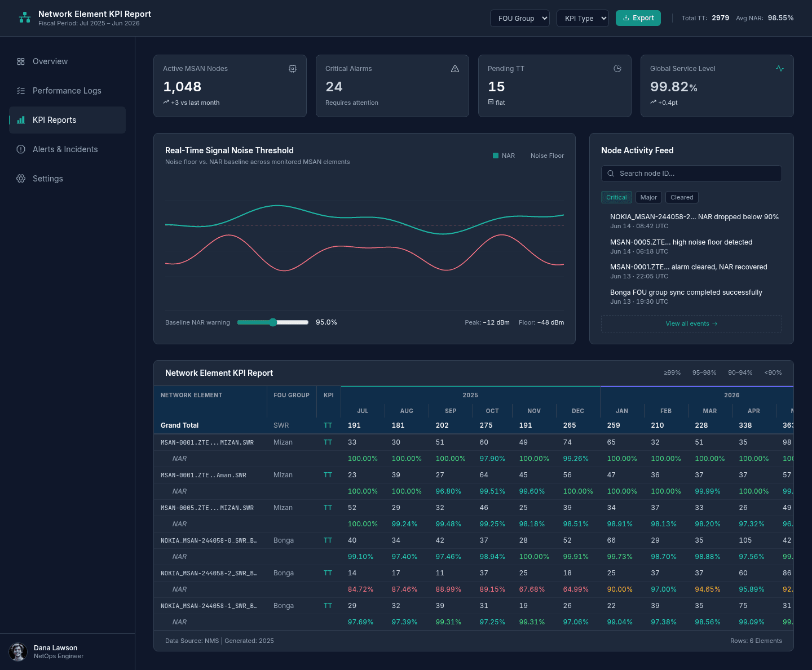812x670 pixels.
Task: Click the Search node ID input field
Action: 691,174
